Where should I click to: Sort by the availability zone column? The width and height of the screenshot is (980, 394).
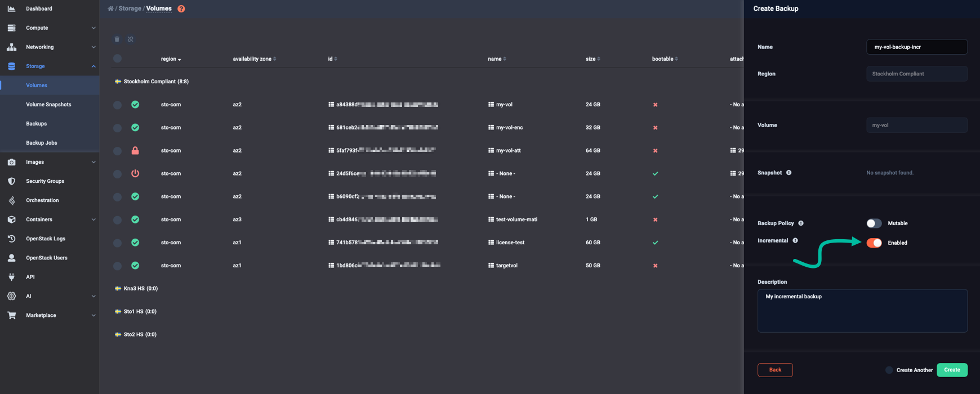click(254, 59)
